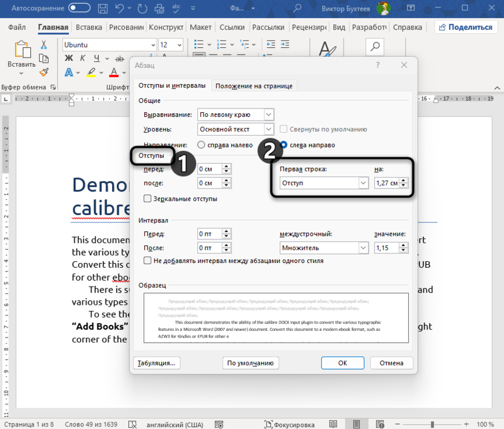Enable the Зеркальные отступы checkbox
The width and height of the screenshot is (504, 429).
[x=147, y=198]
